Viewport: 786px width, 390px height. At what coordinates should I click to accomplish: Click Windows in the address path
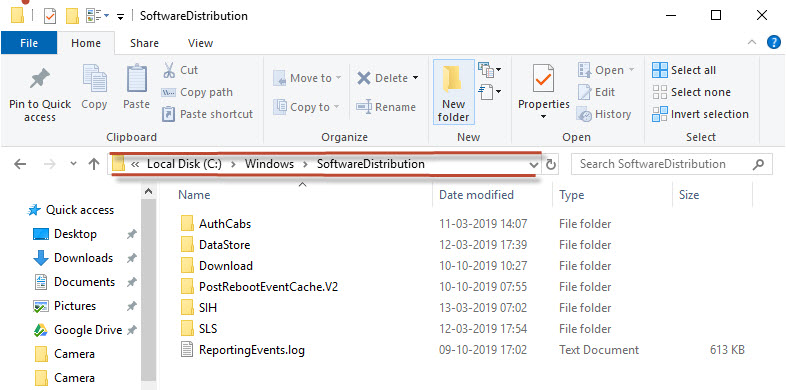pyautogui.click(x=269, y=164)
